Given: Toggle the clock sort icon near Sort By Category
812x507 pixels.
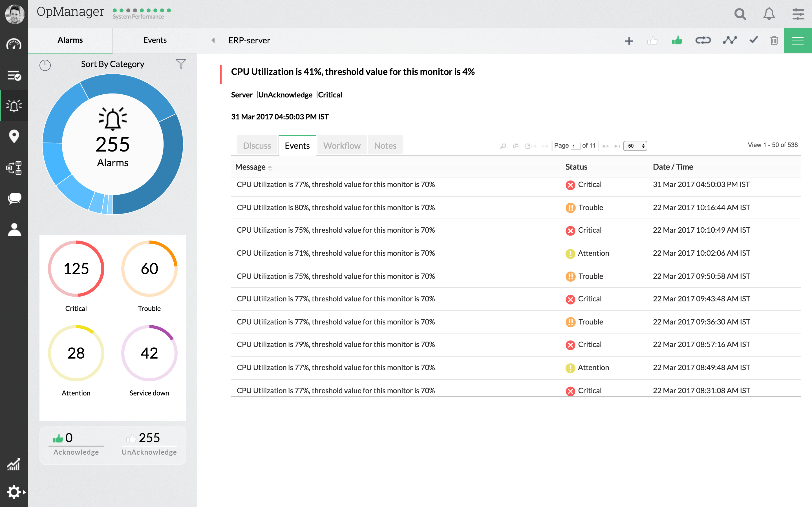Looking at the screenshot, I should [x=45, y=65].
